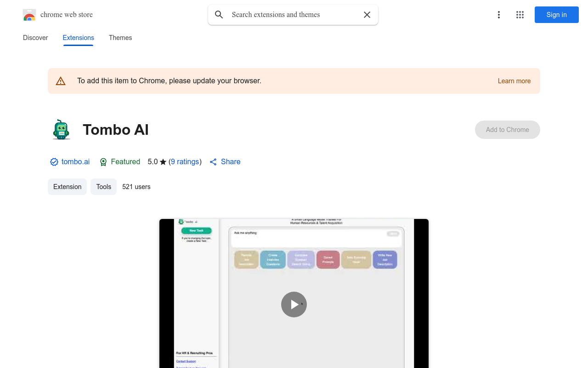Click the Tombo AI title heading

pos(116,130)
